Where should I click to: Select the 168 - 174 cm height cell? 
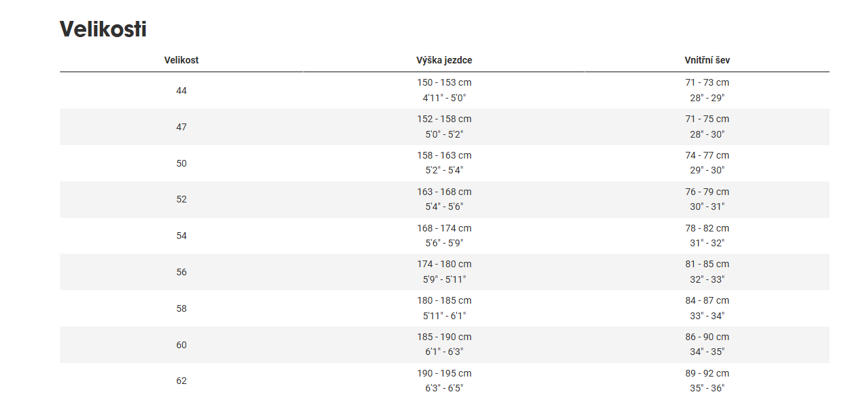[444, 228]
